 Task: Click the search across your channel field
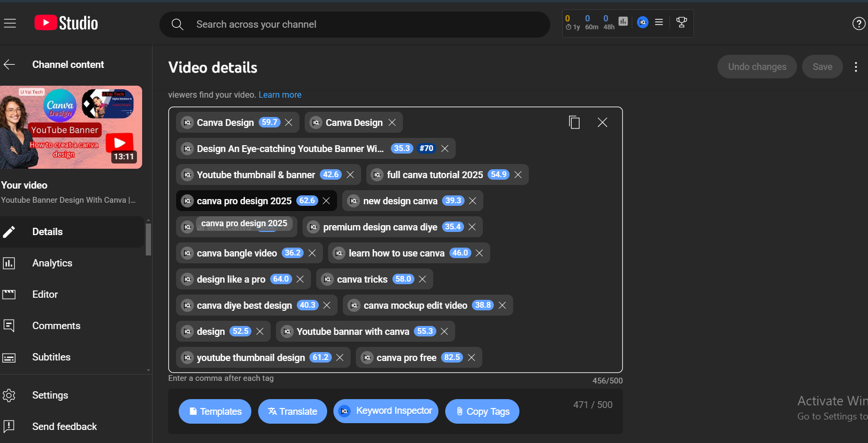tap(354, 25)
